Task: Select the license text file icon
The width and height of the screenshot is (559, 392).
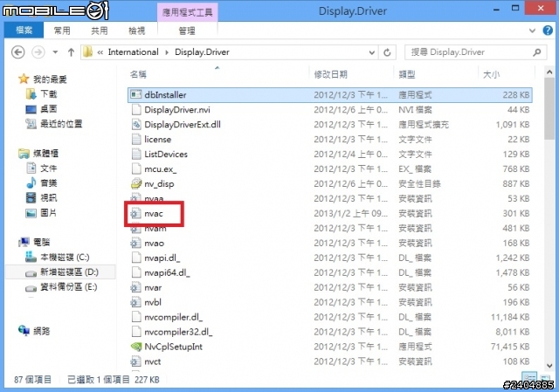Action: [136, 140]
